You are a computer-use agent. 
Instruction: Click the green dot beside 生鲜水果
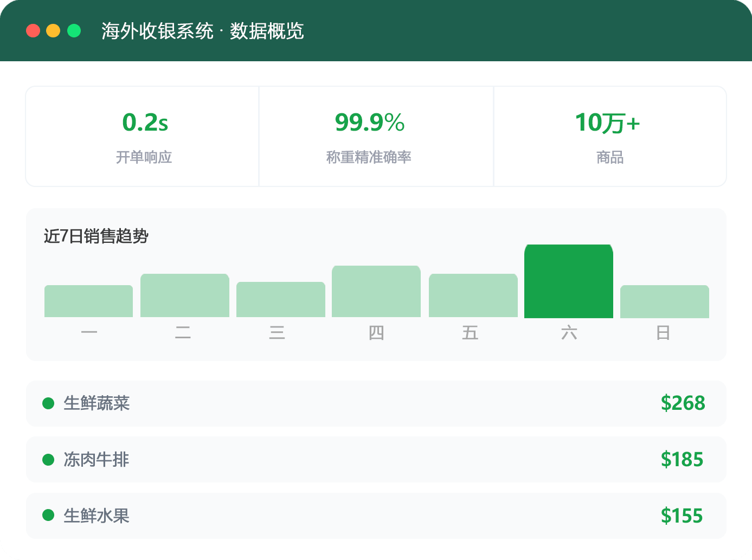pos(48,516)
